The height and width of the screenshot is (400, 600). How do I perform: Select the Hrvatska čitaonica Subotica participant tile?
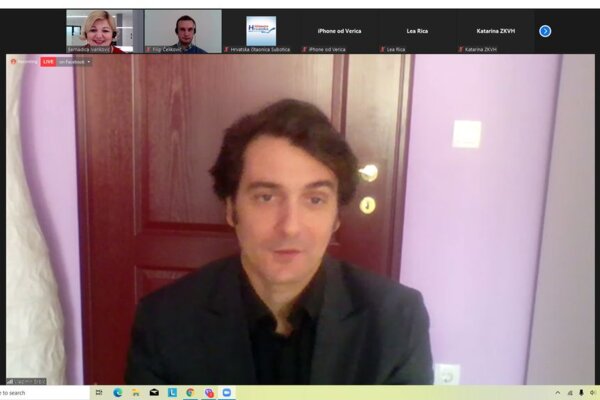click(261, 31)
